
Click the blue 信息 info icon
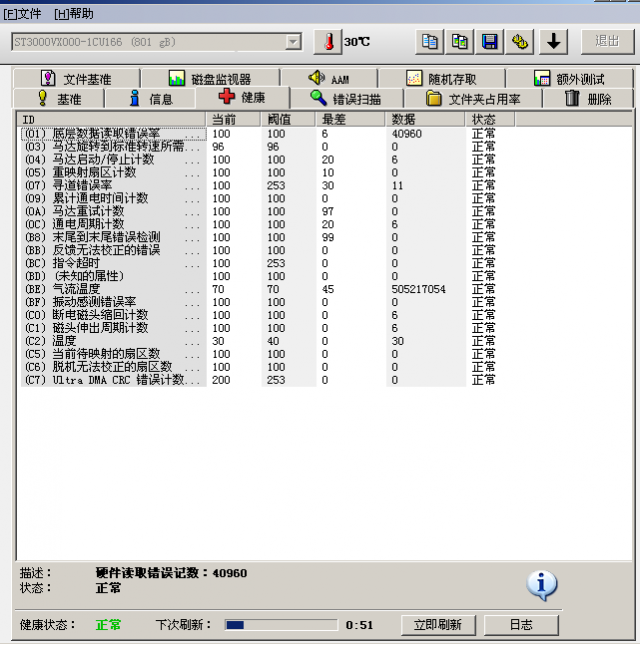pyautogui.click(x=134, y=98)
